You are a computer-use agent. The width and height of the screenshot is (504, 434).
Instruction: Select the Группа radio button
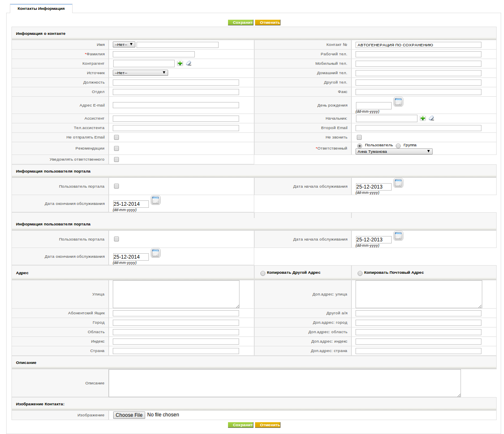398,145
